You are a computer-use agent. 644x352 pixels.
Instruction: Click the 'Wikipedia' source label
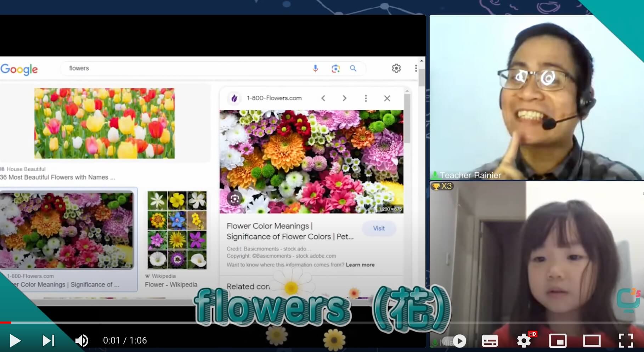tap(164, 276)
